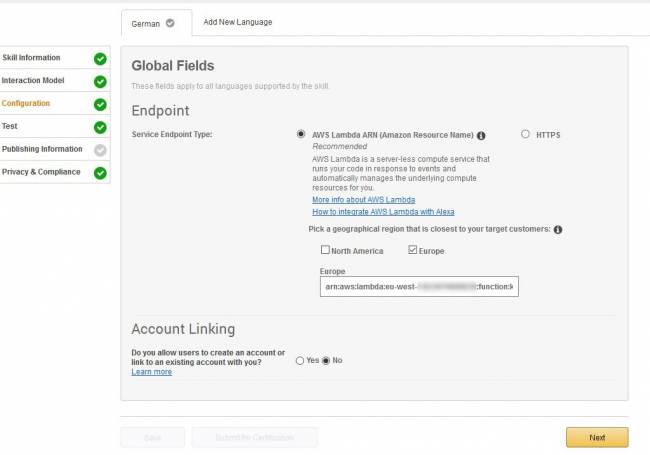Open More info about AWS Lambda link
Viewport: 650px width, 455px height.
[x=363, y=200]
